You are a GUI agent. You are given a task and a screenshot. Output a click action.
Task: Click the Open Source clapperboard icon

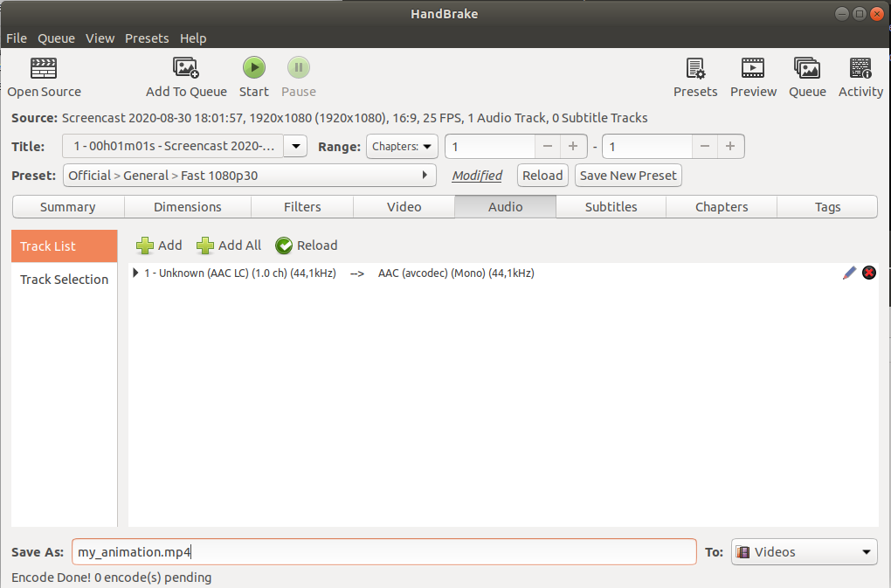(x=44, y=68)
